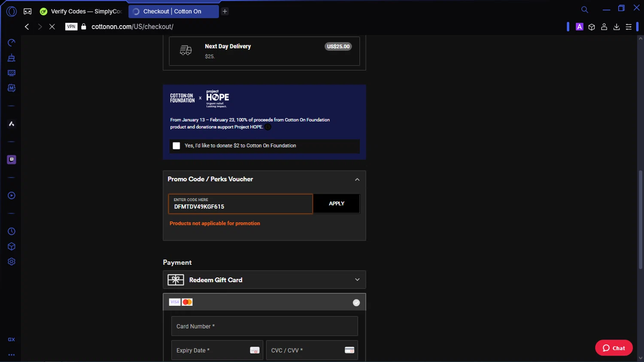644x362 pixels.
Task: Open the Twitch sidebar panel
Action: point(12,160)
